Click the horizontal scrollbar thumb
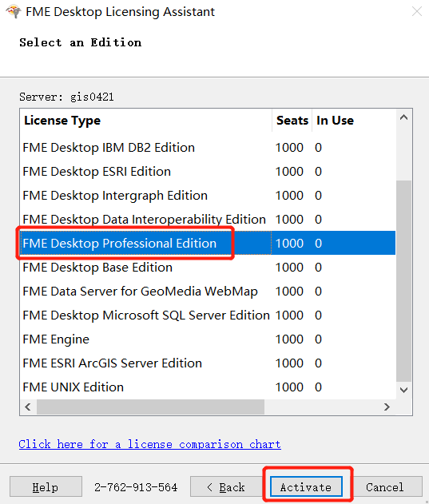Image resolution: width=429 pixels, height=504 pixels. coord(150,407)
